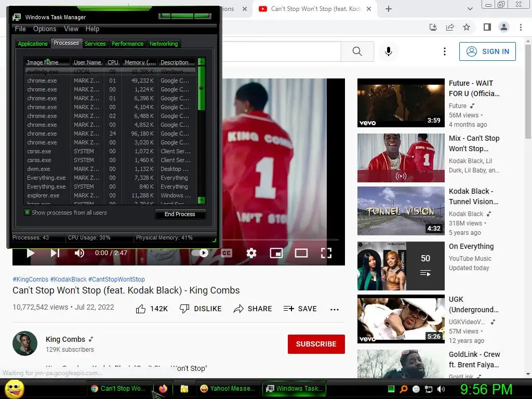Like the video (142K thumbs up)

[152, 309]
